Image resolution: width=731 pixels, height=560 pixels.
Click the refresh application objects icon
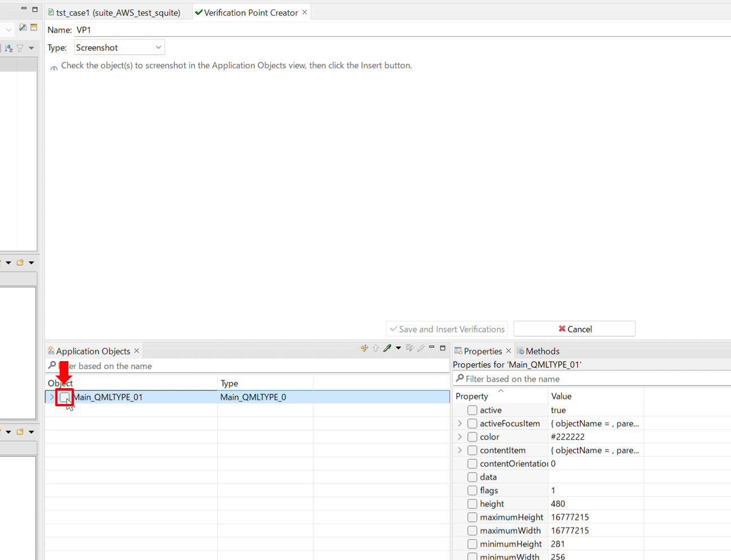[364, 348]
